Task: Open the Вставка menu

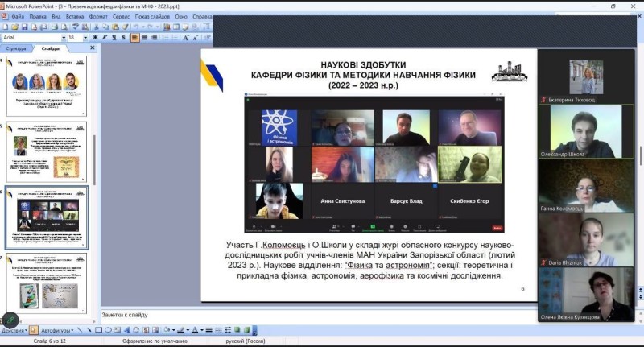Action: point(75,16)
